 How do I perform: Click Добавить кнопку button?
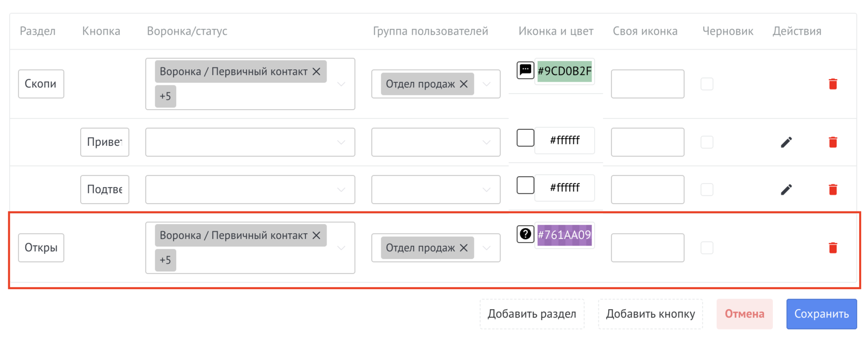coord(650,314)
